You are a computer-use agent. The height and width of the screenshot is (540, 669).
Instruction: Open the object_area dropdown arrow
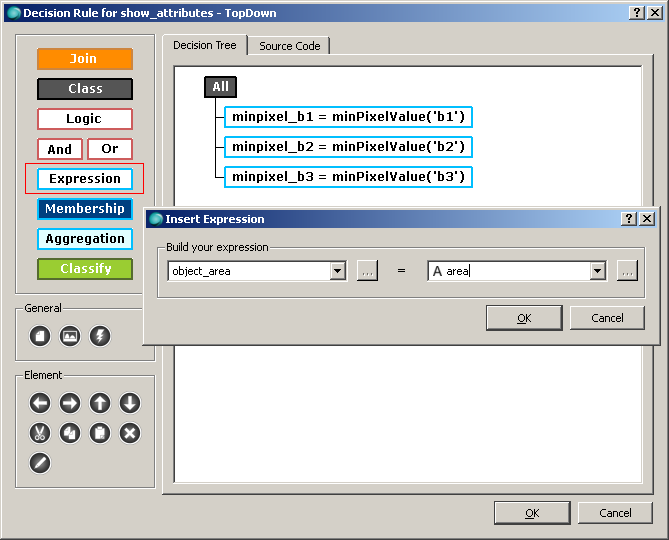click(338, 271)
